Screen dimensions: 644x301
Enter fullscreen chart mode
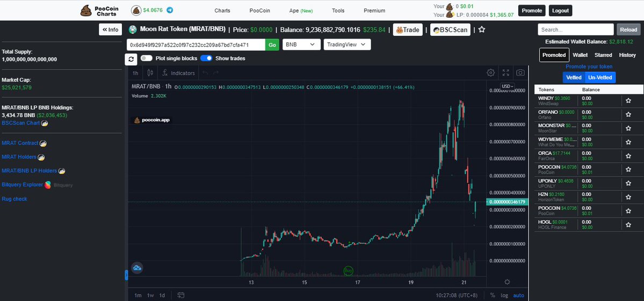click(x=505, y=72)
